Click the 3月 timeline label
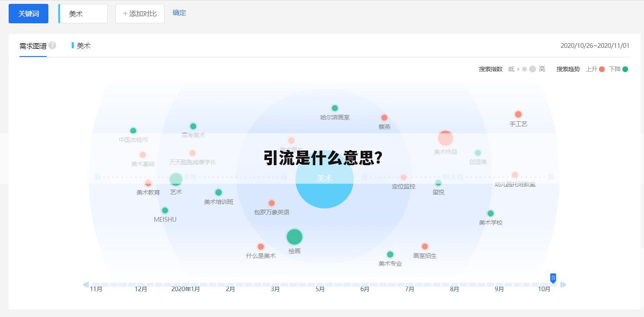644x317 pixels. 275,289
